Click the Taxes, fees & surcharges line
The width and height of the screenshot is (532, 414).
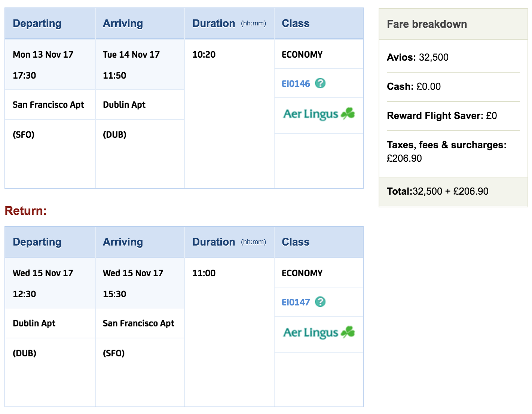click(447, 151)
